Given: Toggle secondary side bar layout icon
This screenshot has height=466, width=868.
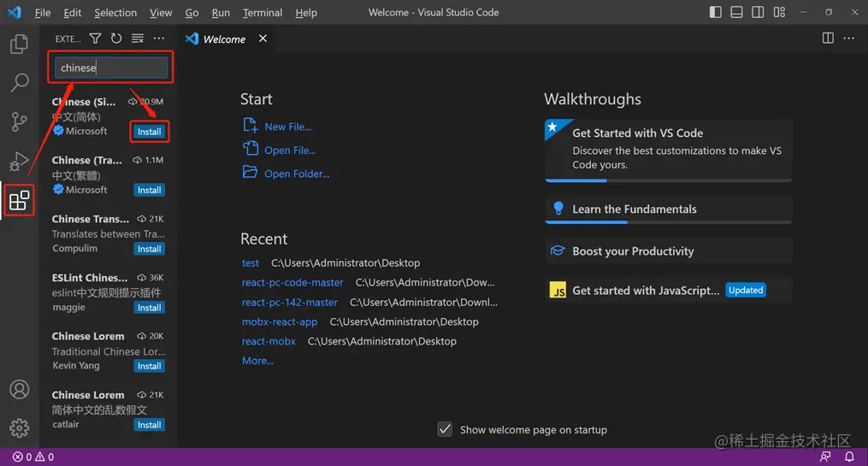Looking at the screenshot, I should 758,12.
